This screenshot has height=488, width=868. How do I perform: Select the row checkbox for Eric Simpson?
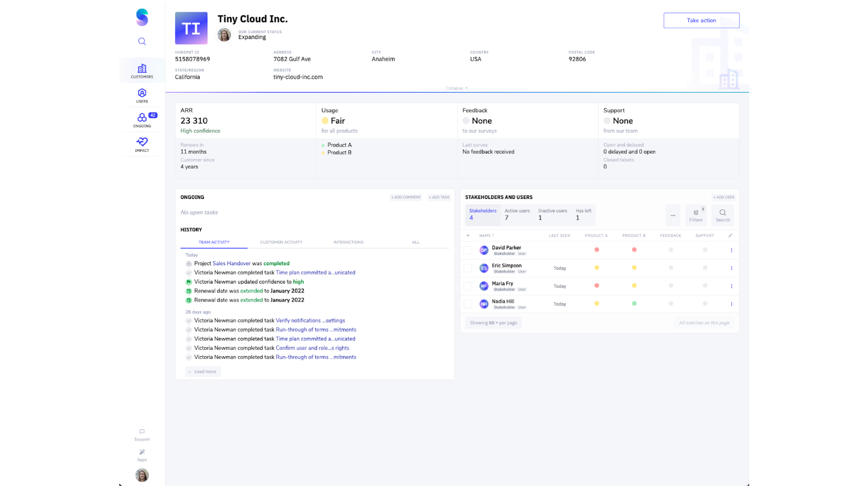click(x=468, y=268)
